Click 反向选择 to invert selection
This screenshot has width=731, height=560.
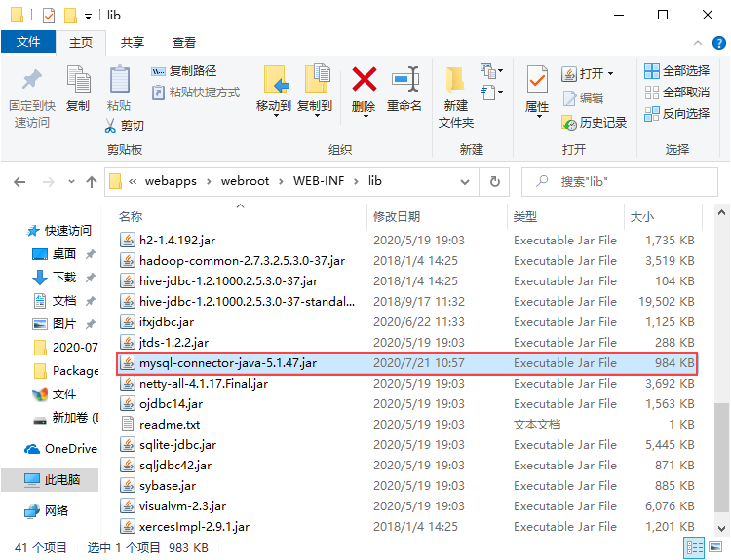pos(677,113)
